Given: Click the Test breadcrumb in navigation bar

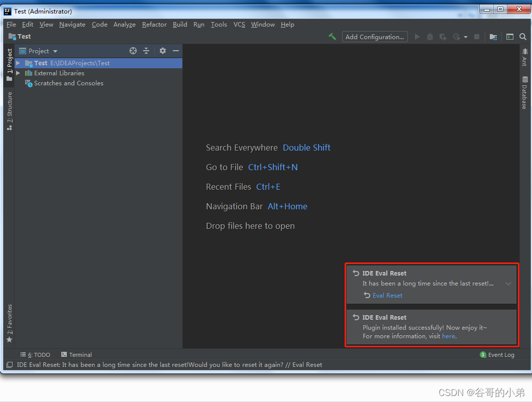Looking at the screenshot, I should pos(20,36).
